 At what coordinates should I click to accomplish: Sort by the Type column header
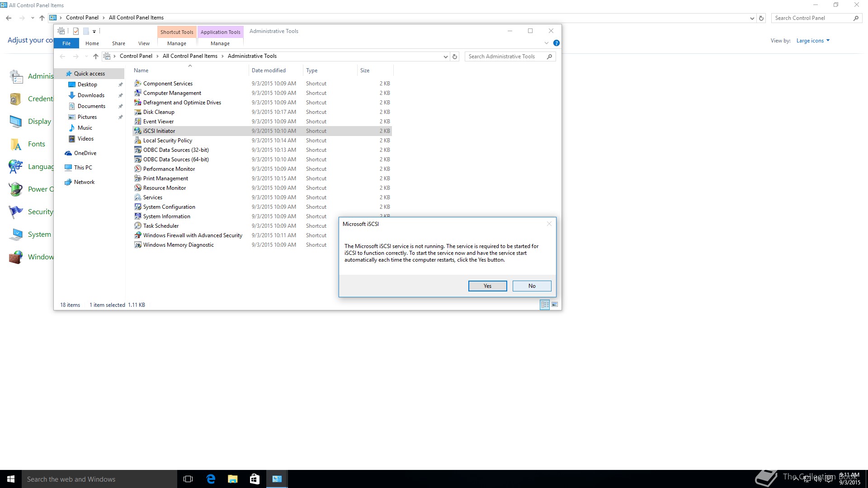point(330,70)
